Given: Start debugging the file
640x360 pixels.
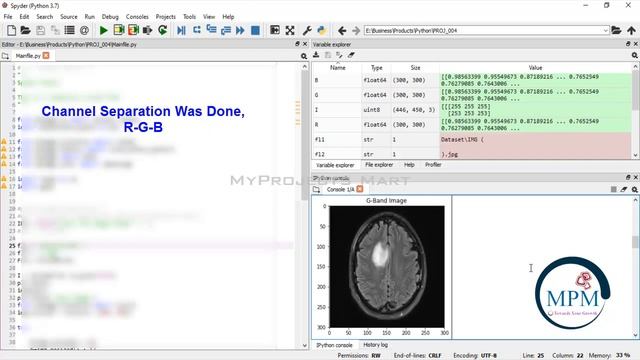Looking at the screenshot, I should point(182,30).
